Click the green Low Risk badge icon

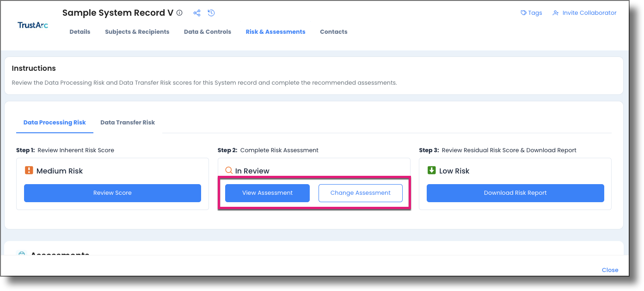[x=431, y=170]
